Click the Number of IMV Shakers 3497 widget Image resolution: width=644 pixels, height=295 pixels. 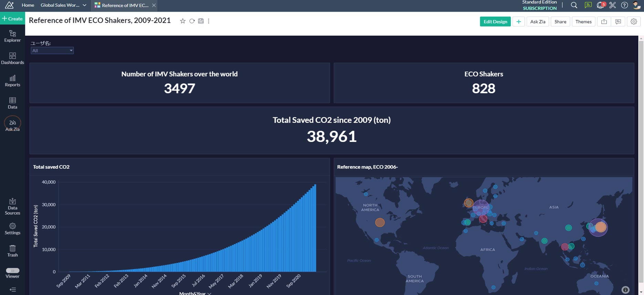click(x=179, y=83)
